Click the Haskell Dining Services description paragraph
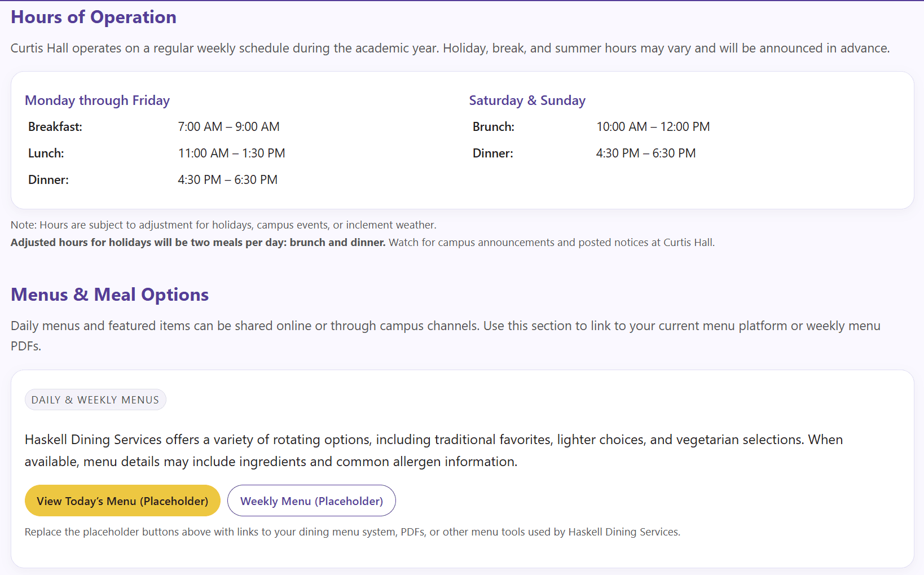Screen dimensions: 924x575 (433, 451)
